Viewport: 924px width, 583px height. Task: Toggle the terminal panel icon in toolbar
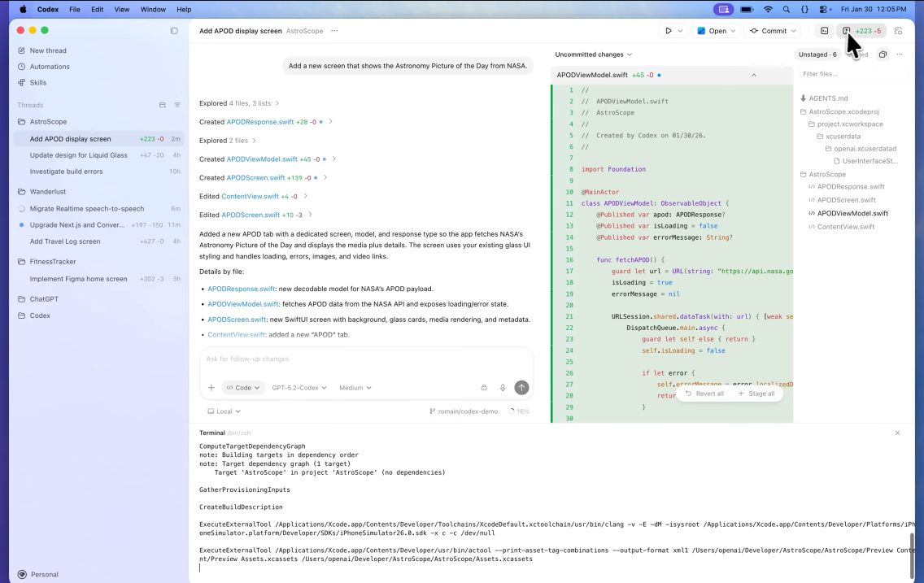pyautogui.click(x=824, y=31)
